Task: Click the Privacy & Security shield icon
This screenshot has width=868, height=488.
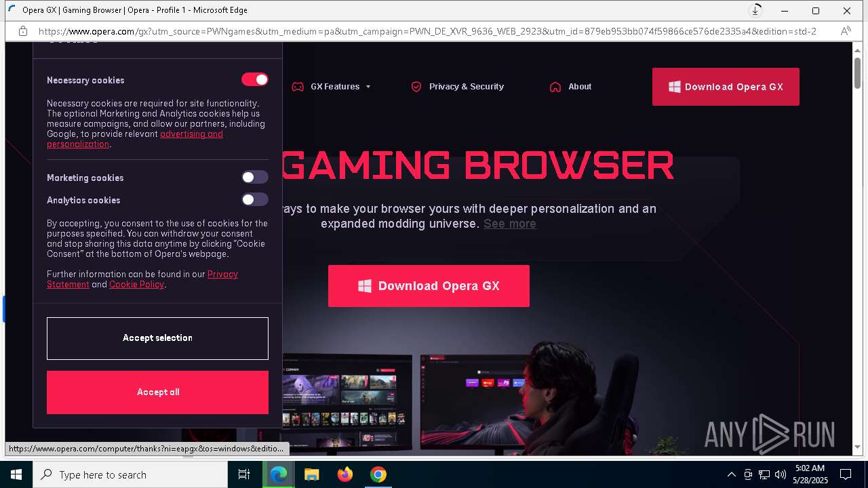Action: pos(416,87)
